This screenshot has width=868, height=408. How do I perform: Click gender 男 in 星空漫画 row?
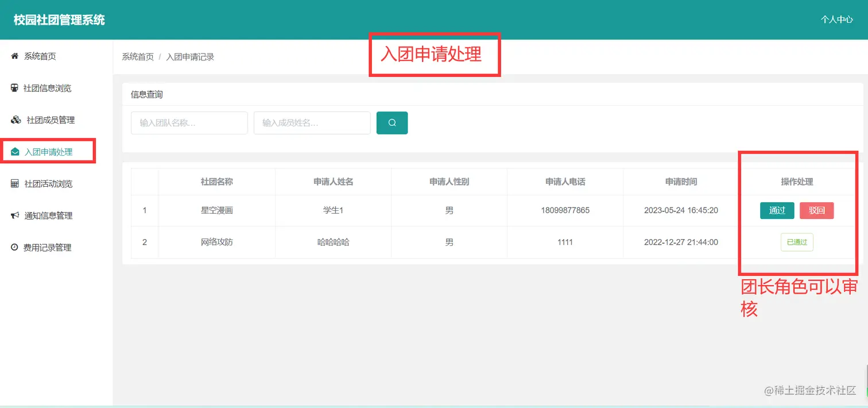[449, 210]
